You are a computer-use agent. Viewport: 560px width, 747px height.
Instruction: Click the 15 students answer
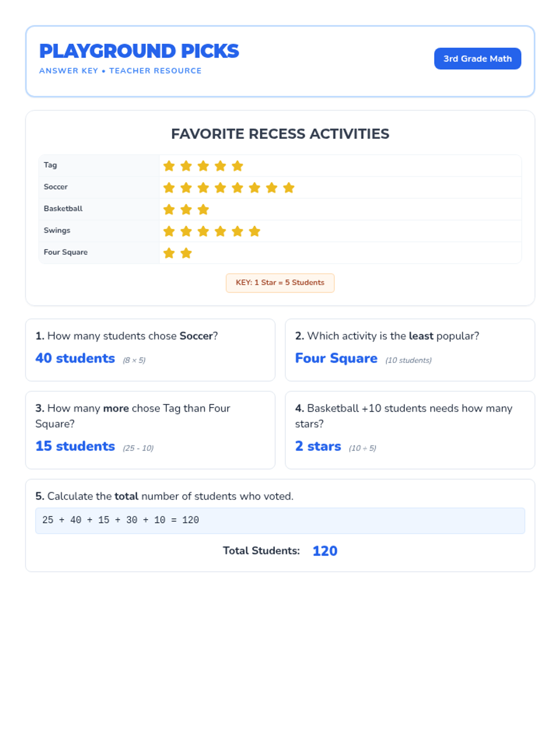(75, 446)
